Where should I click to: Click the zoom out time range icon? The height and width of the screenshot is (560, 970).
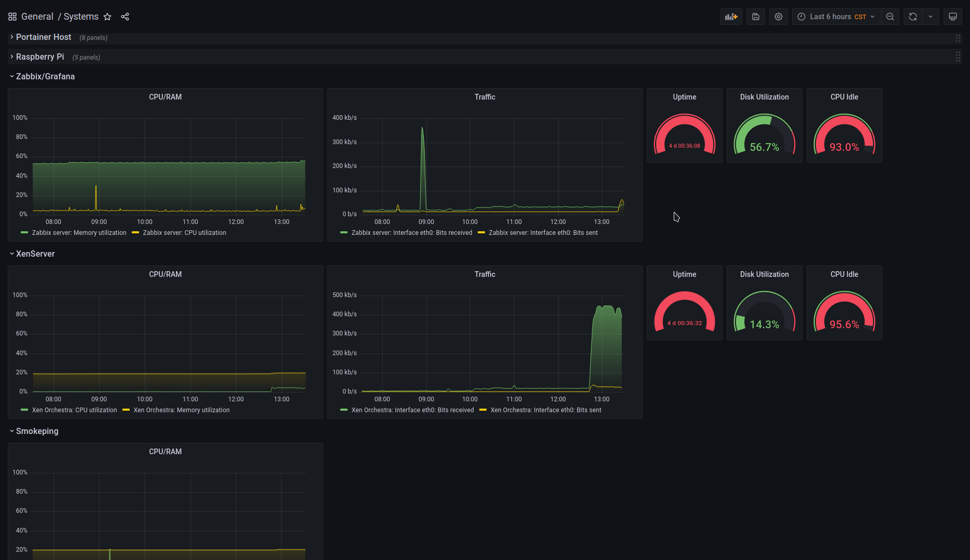point(890,16)
